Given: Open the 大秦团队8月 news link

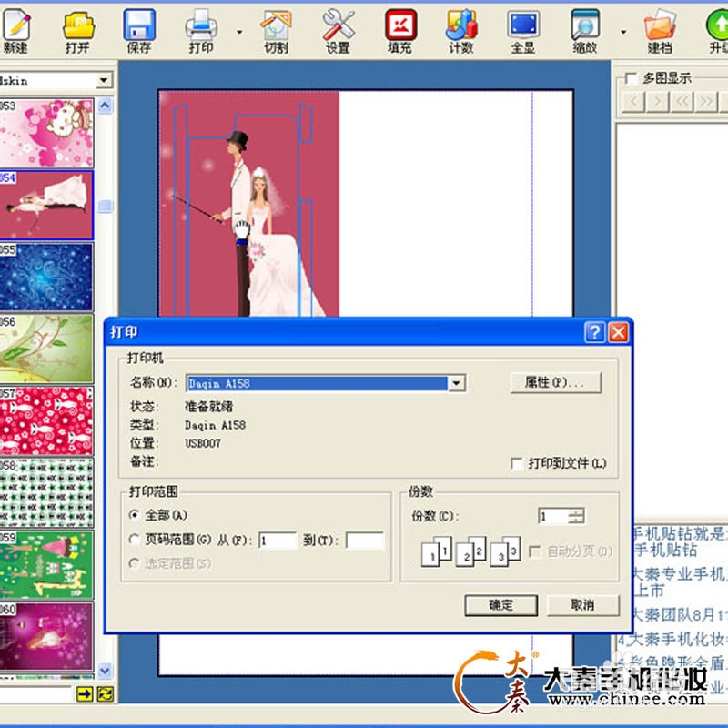Looking at the screenshot, I should pyautogui.click(x=680, y=615).
